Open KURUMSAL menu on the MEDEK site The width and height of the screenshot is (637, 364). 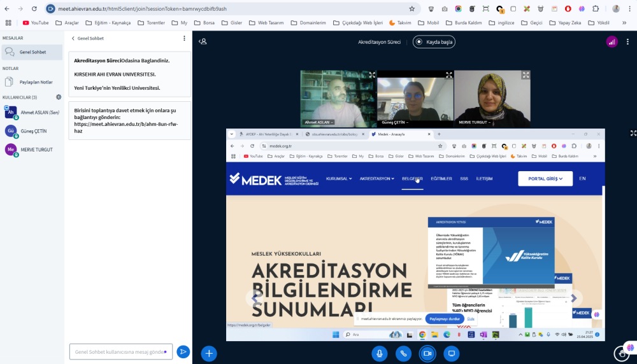point(339,179)
